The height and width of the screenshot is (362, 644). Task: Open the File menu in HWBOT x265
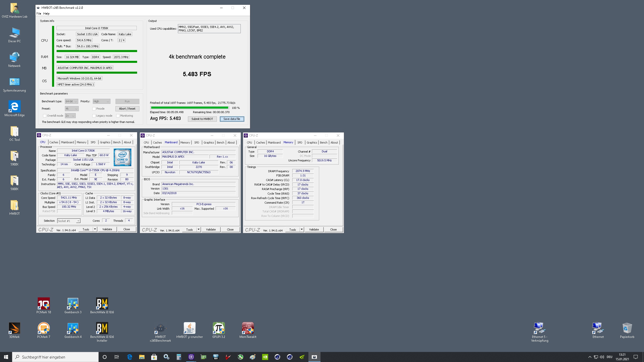[39, 14]
